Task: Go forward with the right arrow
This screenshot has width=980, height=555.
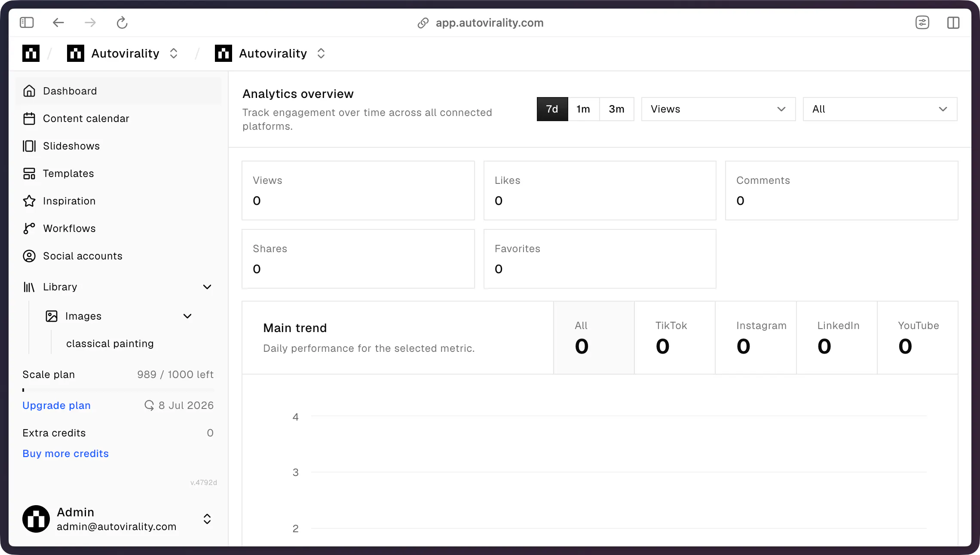Action: point(90,22)
